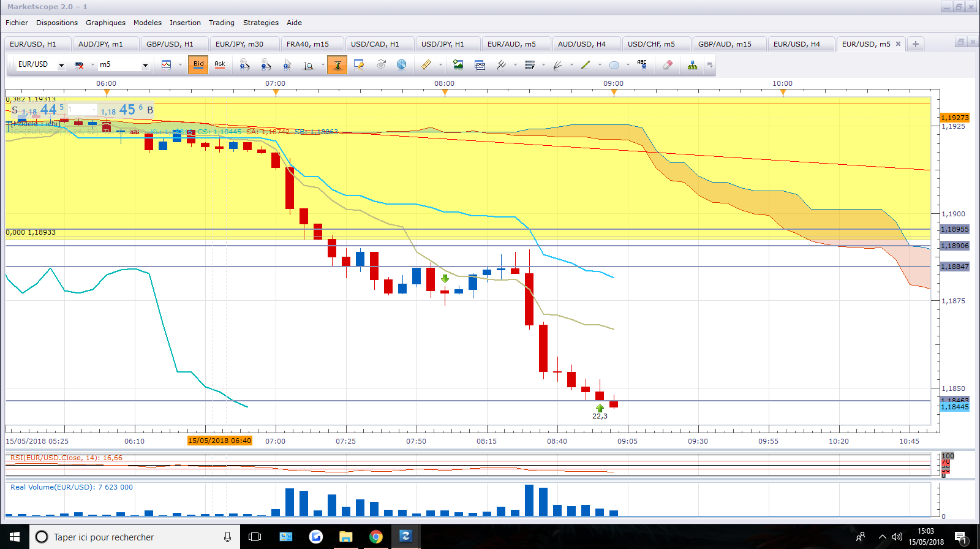Image resolution: width=980 pixels, height=549 pixels.
Task: Open the Fichier menu
Action: pyautogui.click(x=17, y=23)
